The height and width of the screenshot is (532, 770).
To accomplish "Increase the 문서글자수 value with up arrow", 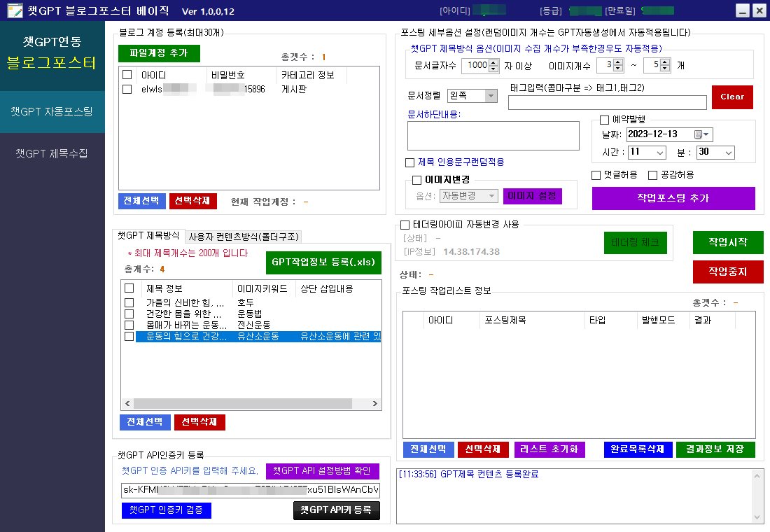I will tap(493, 62).
